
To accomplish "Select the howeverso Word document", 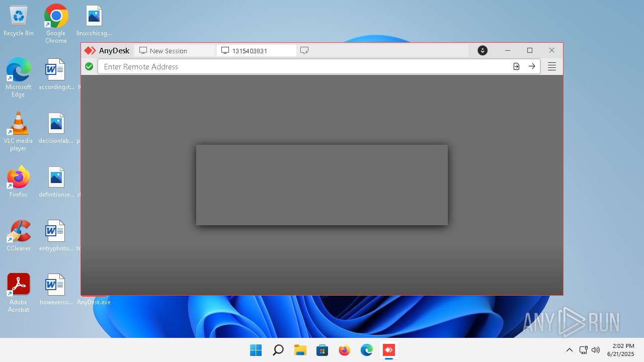I will (x=56, y=290).
